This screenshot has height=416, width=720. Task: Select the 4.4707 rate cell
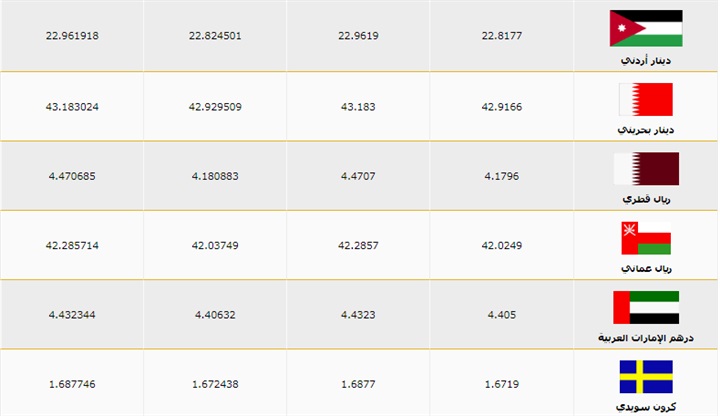pos(357,176)
